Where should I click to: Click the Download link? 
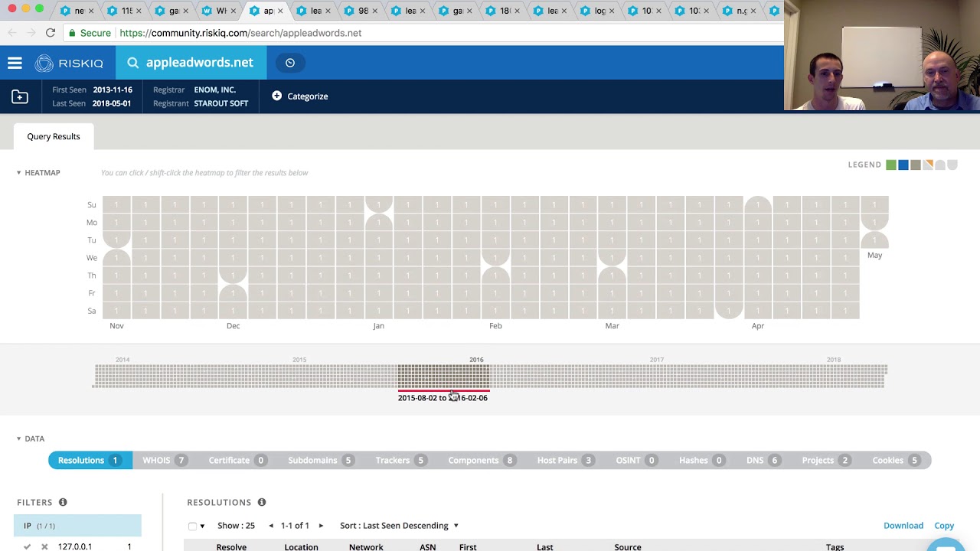(903, 526)
